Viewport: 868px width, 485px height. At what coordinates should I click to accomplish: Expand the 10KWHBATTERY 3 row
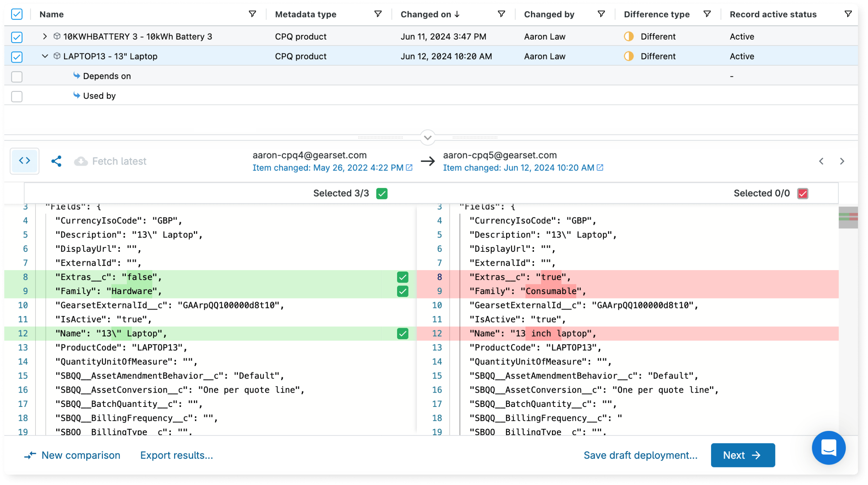[44, 36]
